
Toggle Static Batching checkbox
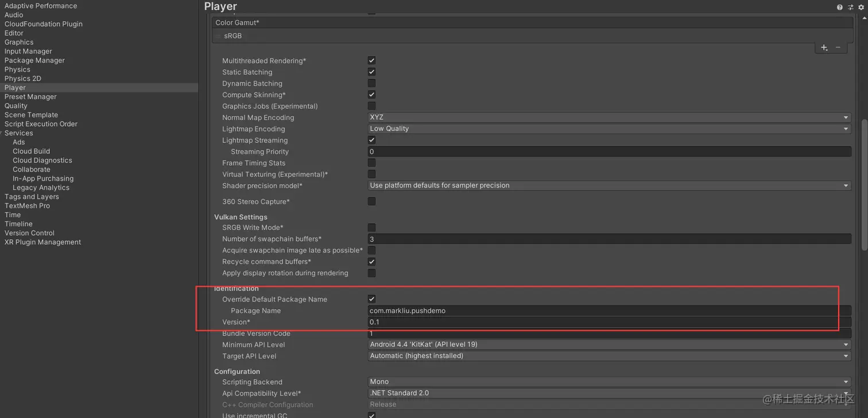pyautogui.click(x=371, y=72)
